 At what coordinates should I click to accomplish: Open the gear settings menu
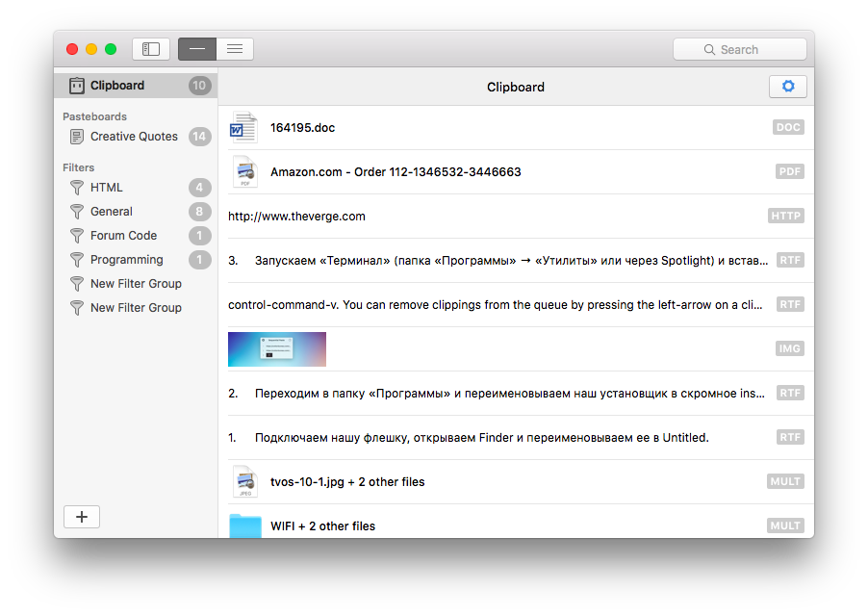tap(787, 87)
